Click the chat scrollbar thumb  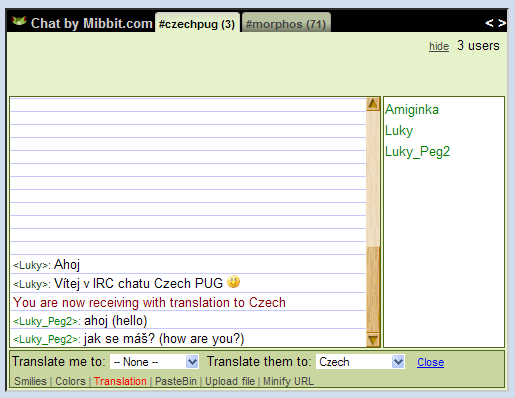pyautogui.click(x=373, y=290)
